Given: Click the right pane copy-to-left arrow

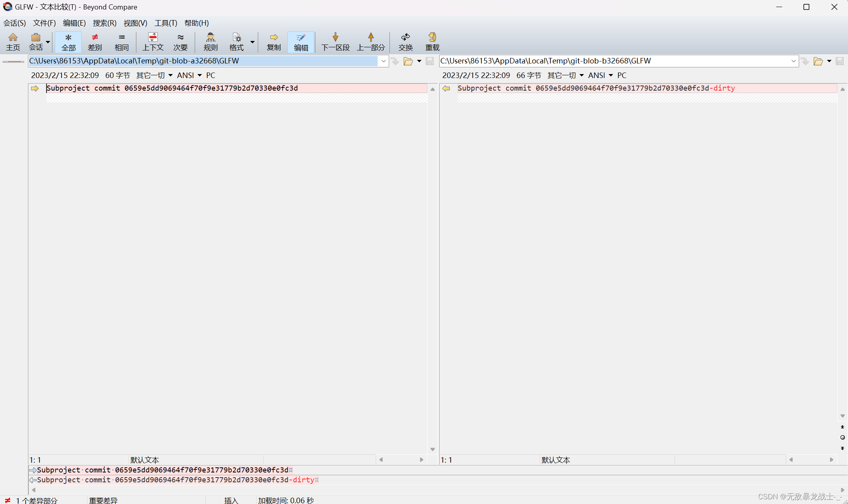Looking at the screenshot, I should pos(446,88).
